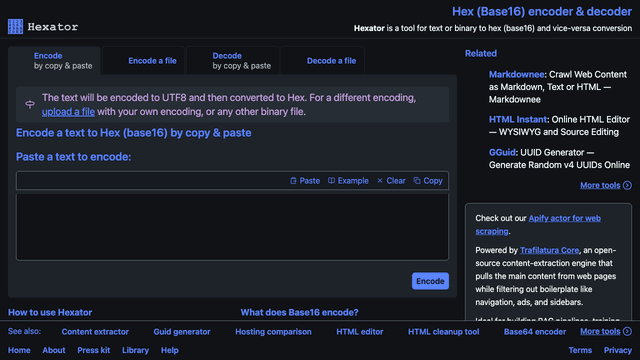Click the Hexator site name text
640x360 pixels.
(x=53, y=27)
